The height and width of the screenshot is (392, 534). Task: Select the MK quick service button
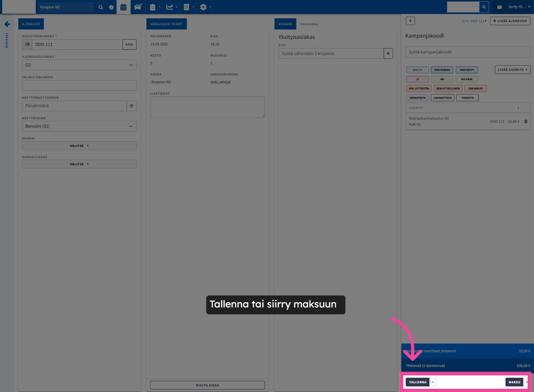[x=442, y=79]
